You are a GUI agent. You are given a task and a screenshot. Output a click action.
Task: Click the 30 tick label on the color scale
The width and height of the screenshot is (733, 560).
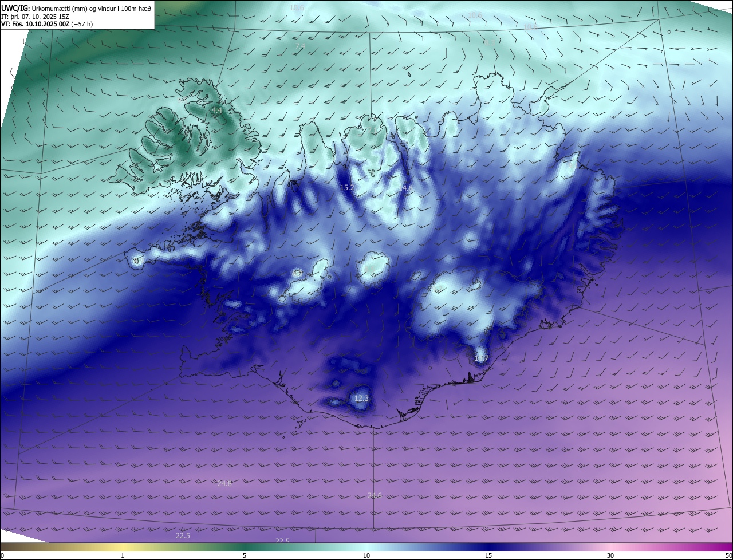610,556
